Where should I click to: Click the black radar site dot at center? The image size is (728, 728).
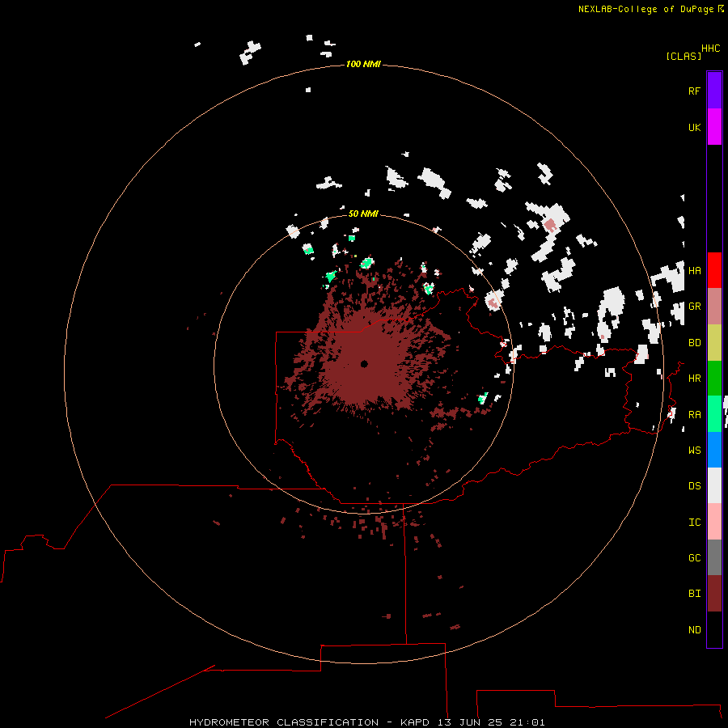pos(364,364)
